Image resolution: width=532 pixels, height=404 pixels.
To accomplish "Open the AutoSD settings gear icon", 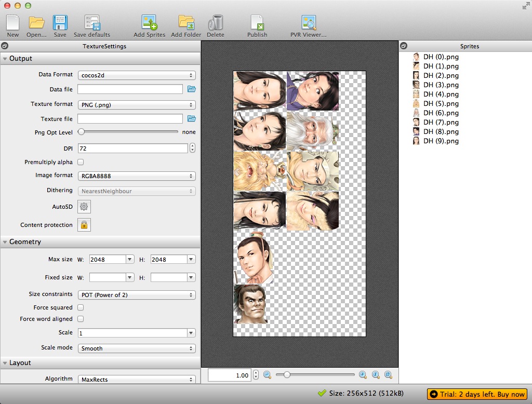I will point(84,207).
